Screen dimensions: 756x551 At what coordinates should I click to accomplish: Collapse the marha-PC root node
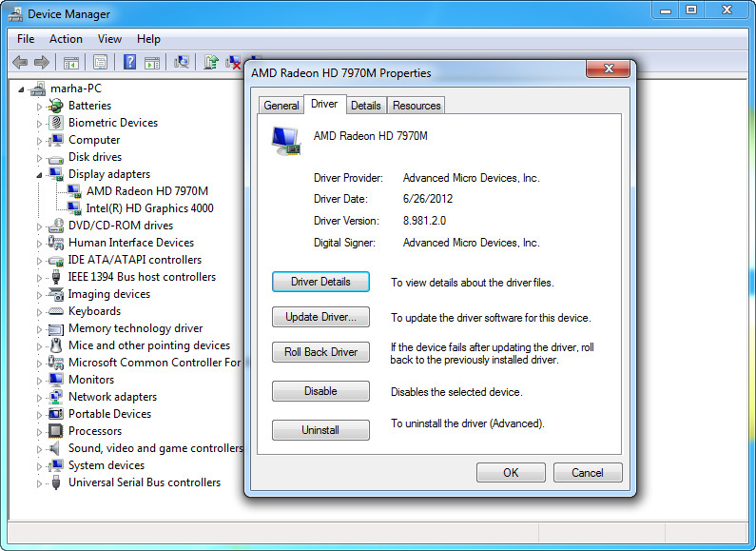coord(21,89)
